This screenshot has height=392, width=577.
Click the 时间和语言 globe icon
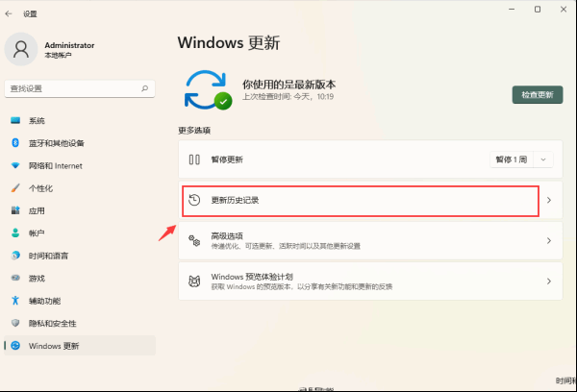coord(15,256)
